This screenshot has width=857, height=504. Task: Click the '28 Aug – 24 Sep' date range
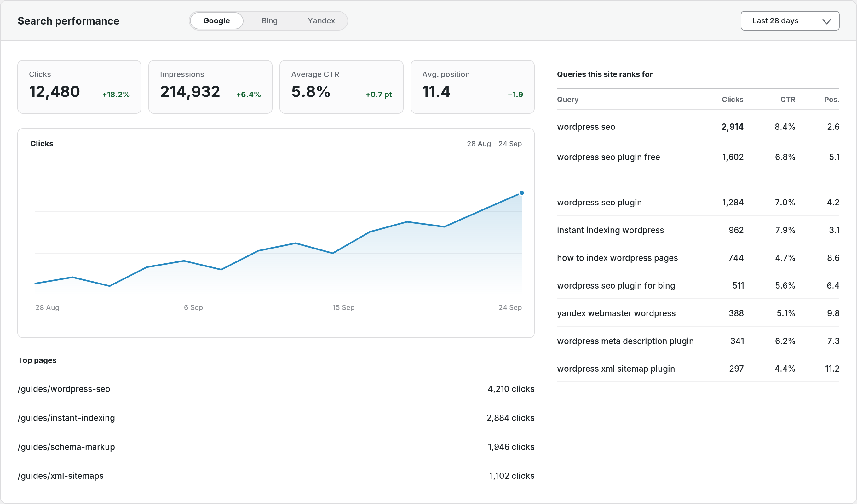tap(494, 144)
